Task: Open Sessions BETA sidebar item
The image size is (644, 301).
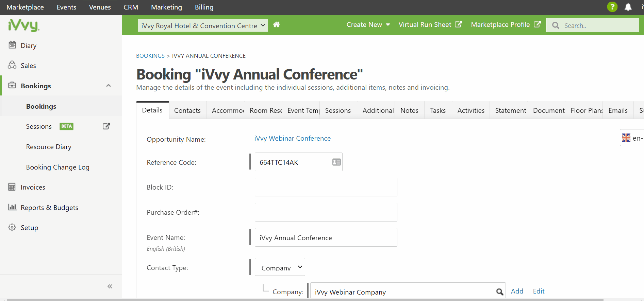Action: click(39, 126)
